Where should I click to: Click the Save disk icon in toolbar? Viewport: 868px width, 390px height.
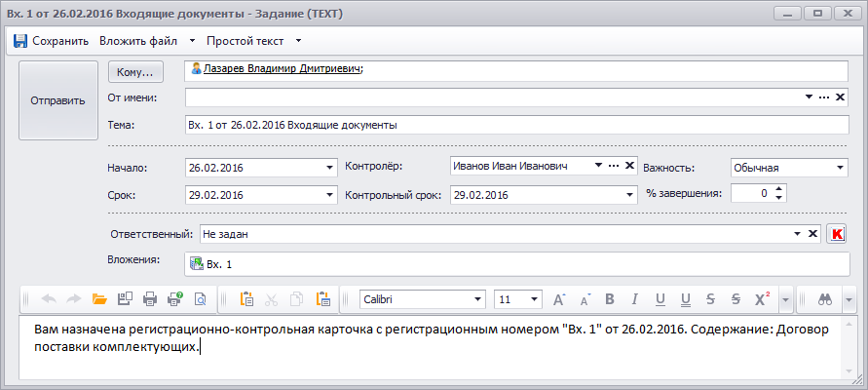[19, 41]
